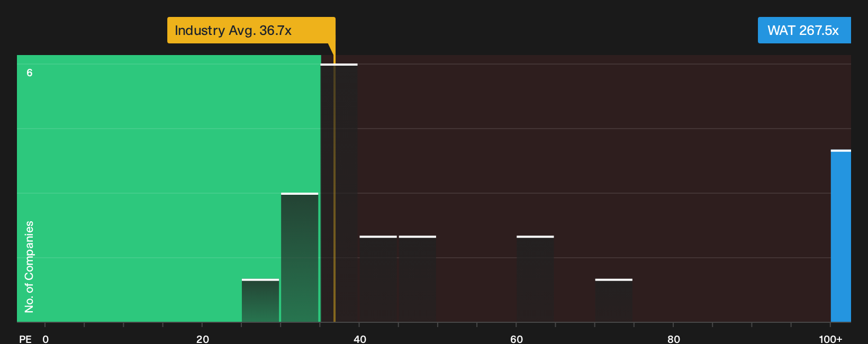Select the bar for 40-45 PE
The height and width of the screenshot is (344, 868).
(x=378, y=279)
